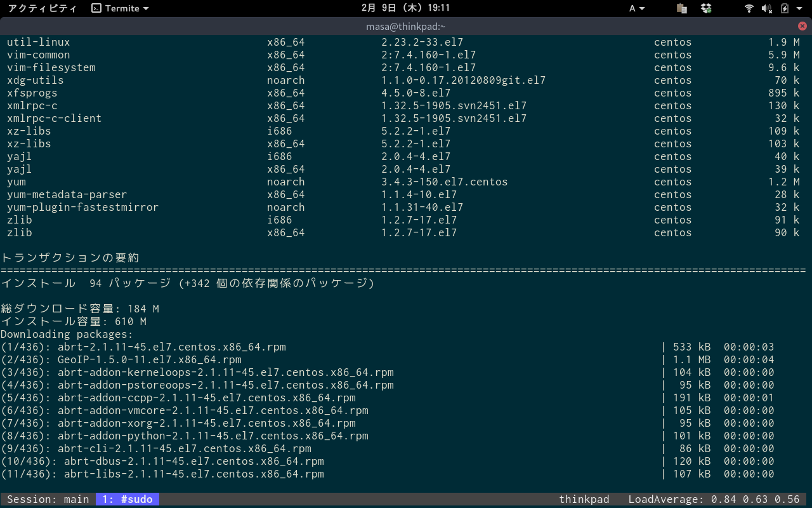Click the 1.2 M size of yum
Viewport: 812px width, 508px height.
[783, 182]
